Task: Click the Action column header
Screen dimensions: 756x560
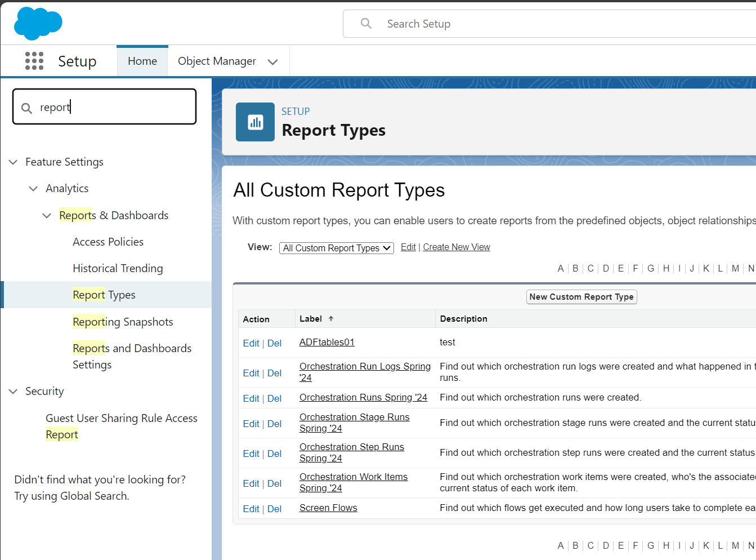Action: [x=256, y=319]
